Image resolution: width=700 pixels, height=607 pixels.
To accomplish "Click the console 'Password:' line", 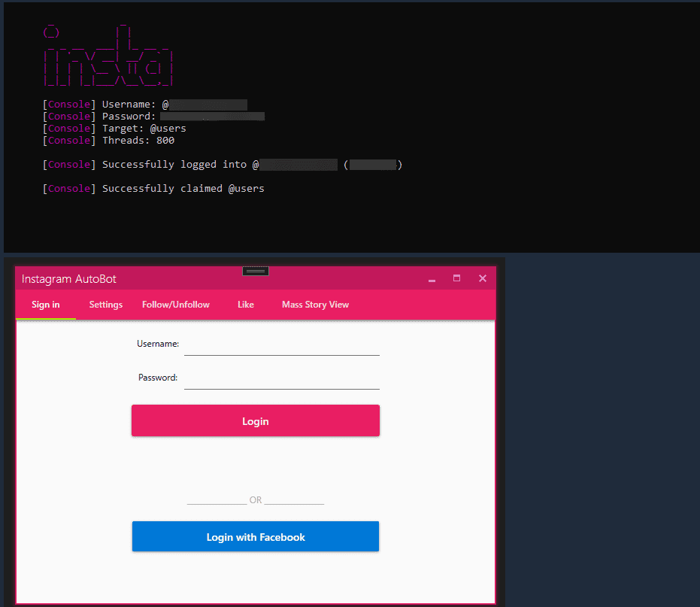I will (153, 116).
